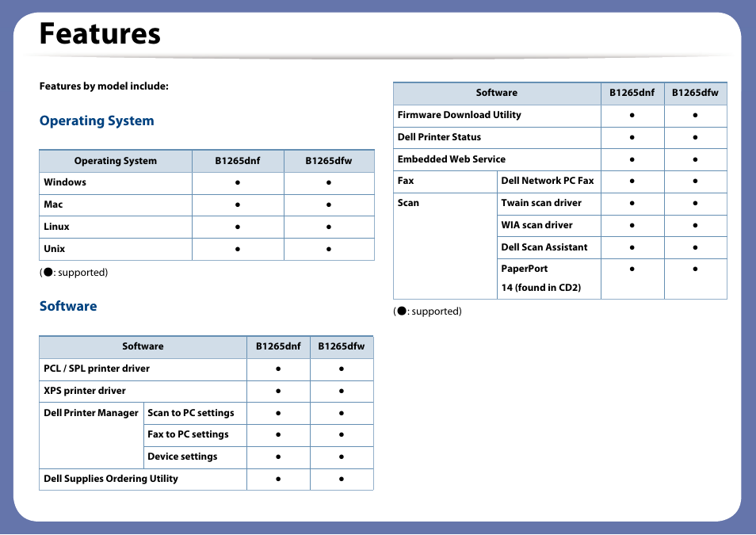Viewport: 756px width, 535px height.
Task: Click the "Dell Network PC Fax" cell
Action: click(548, 181)
